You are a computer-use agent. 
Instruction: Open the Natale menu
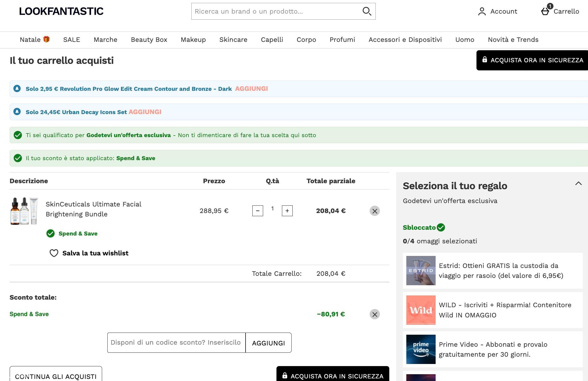(x=35, y=40)
